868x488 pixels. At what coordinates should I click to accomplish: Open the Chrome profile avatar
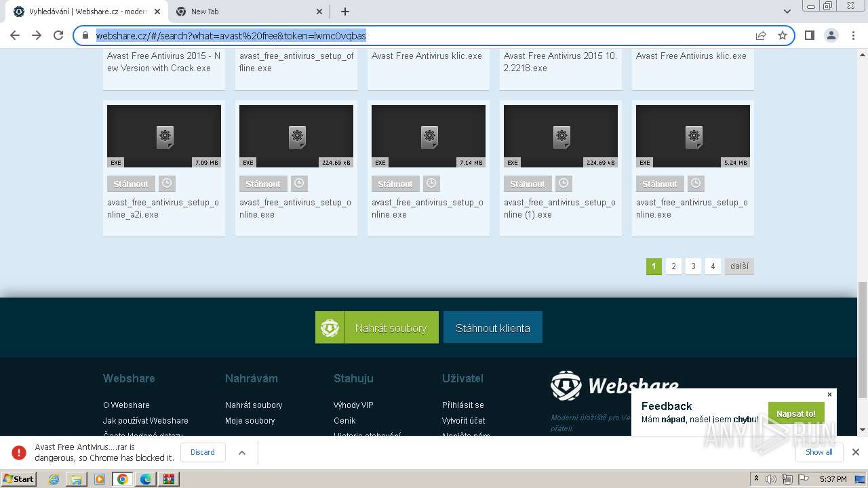tap(831, 35)
